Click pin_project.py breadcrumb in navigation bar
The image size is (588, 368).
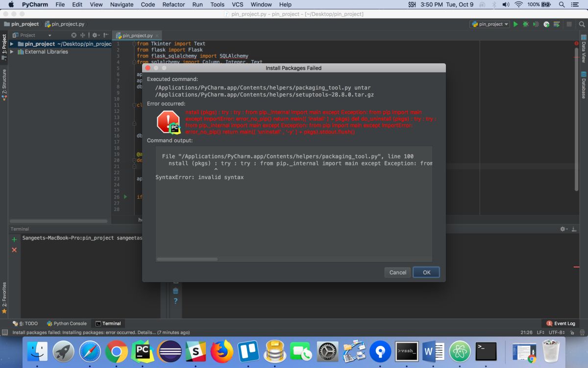(x=65, y=24)
